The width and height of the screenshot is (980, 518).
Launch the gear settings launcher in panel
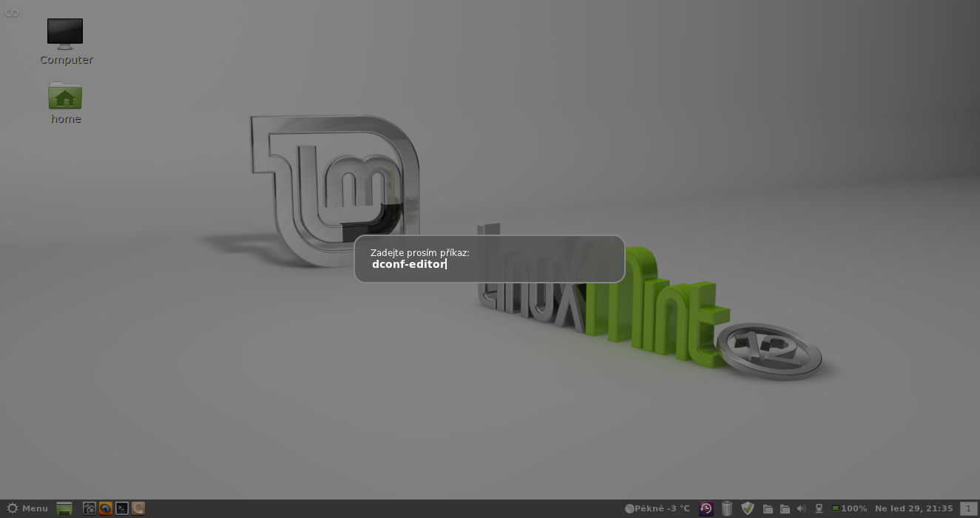click(x=89, y=508)
